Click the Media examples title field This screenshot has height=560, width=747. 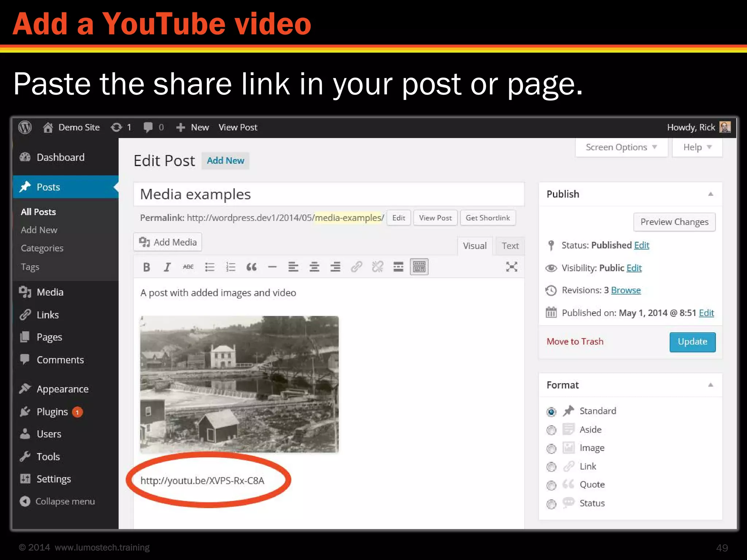[329, 194]
